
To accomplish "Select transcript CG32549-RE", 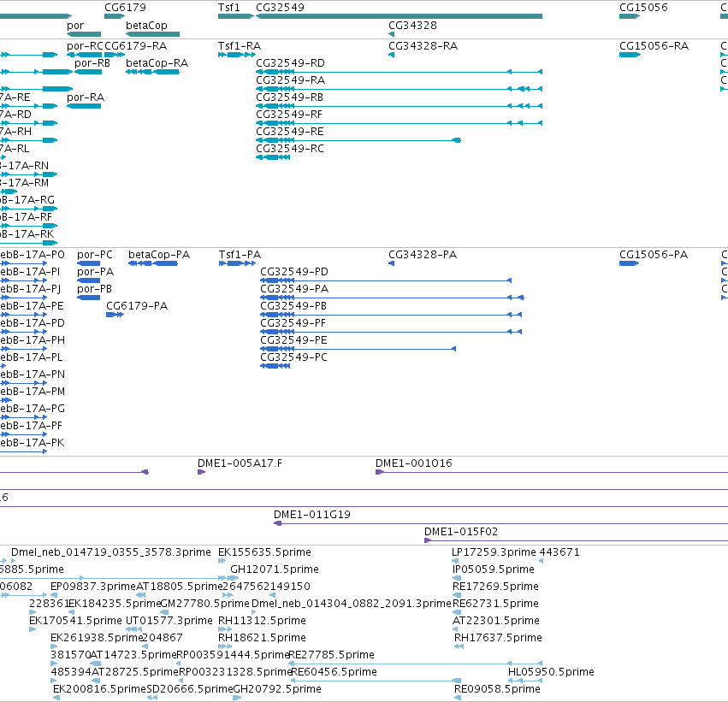I will pos(290,132).
